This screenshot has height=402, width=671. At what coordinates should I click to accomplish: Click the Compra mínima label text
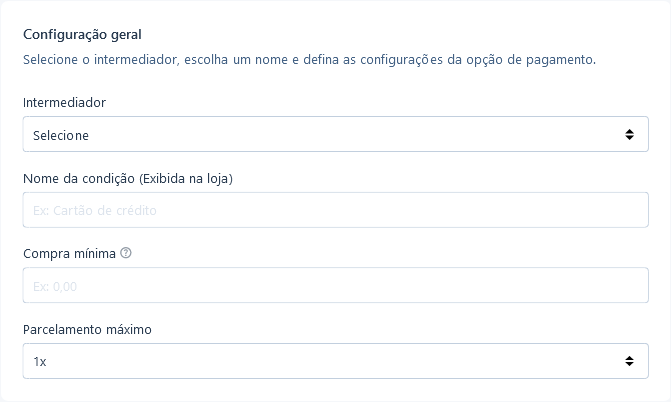(x=69, y=253)
